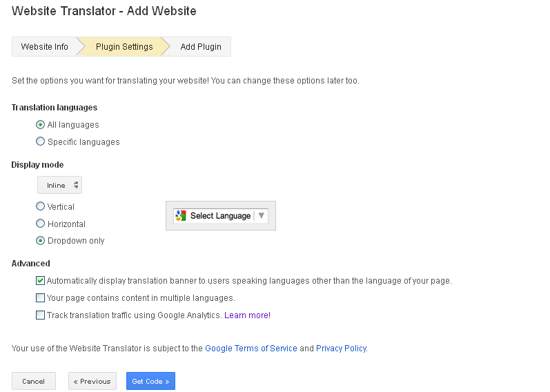Check the multiple languages content box
Image resolution: width=550 pixels, height=392 pixels.
point(40,298)
